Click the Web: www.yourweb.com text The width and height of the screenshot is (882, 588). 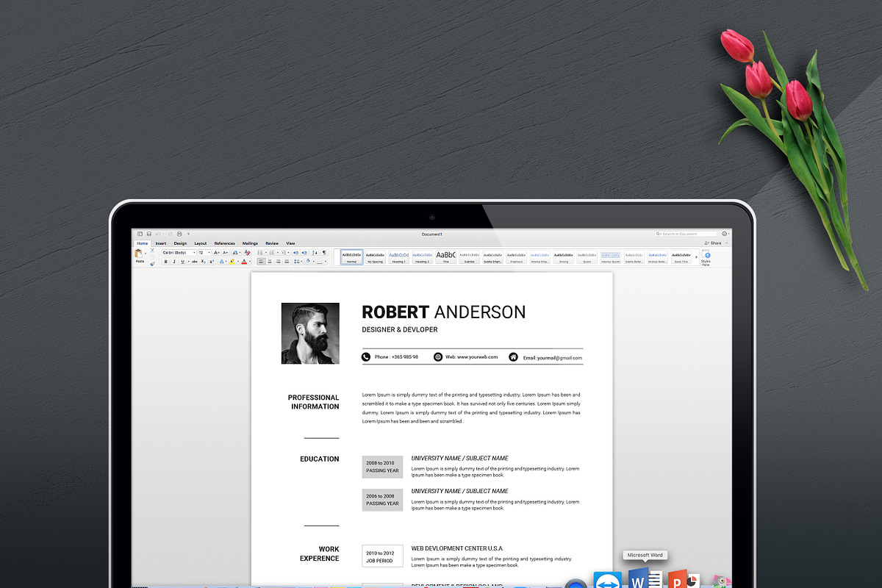tap(471, 357)
